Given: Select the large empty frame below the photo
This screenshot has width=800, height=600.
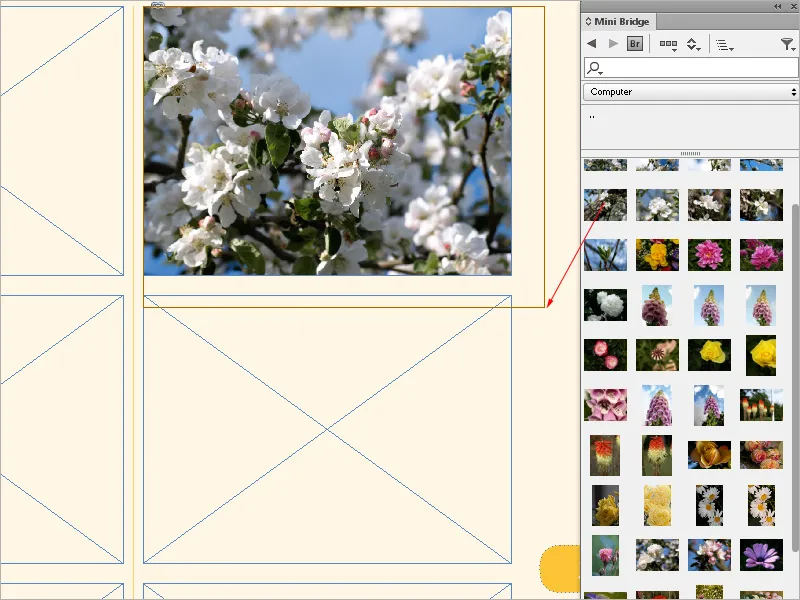Looking at the screenshot, I should point(328,430).
